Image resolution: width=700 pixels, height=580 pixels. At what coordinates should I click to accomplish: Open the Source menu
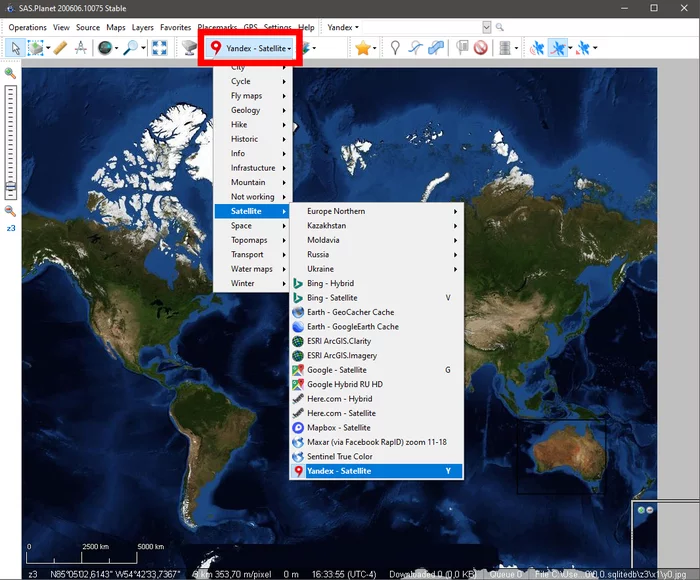coord(88,27)
